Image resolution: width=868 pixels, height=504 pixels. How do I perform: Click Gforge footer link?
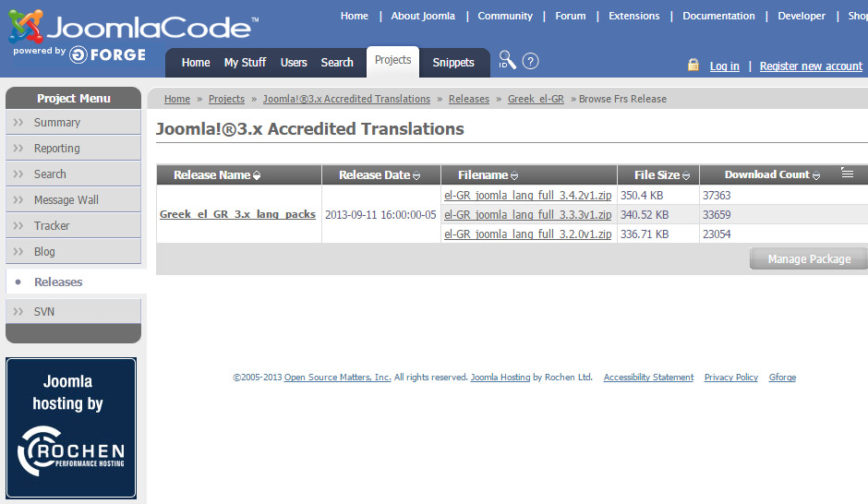click(782, 378)
